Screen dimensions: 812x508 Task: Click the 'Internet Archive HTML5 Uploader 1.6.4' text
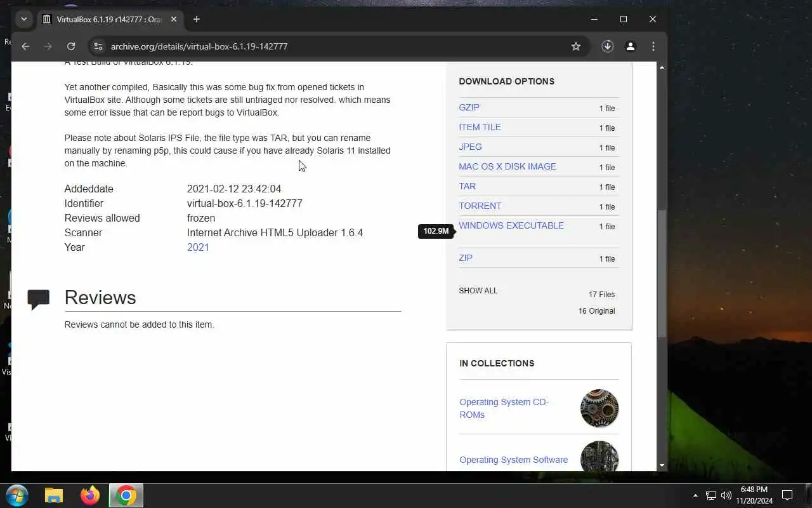(x=275, y=232)
